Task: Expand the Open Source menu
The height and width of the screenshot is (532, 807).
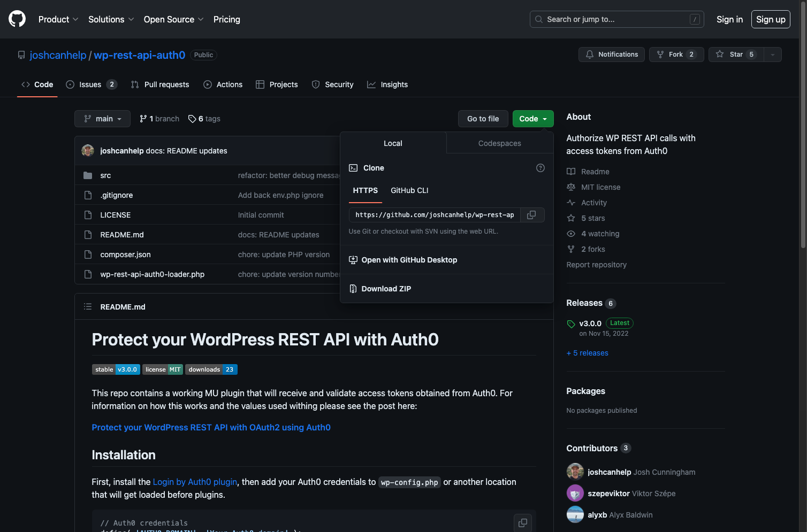Action: coord(173,19)
